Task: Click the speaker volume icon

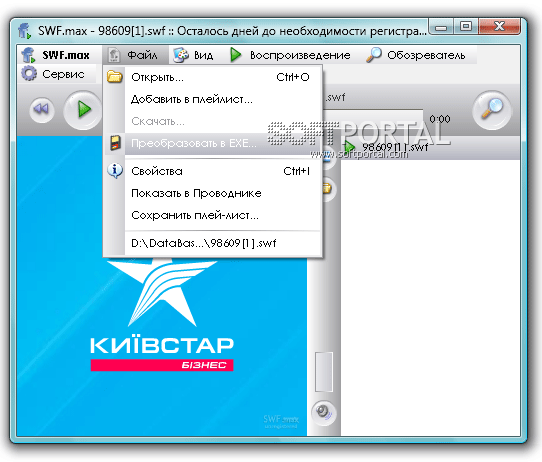Action: (x=324, y=413)
